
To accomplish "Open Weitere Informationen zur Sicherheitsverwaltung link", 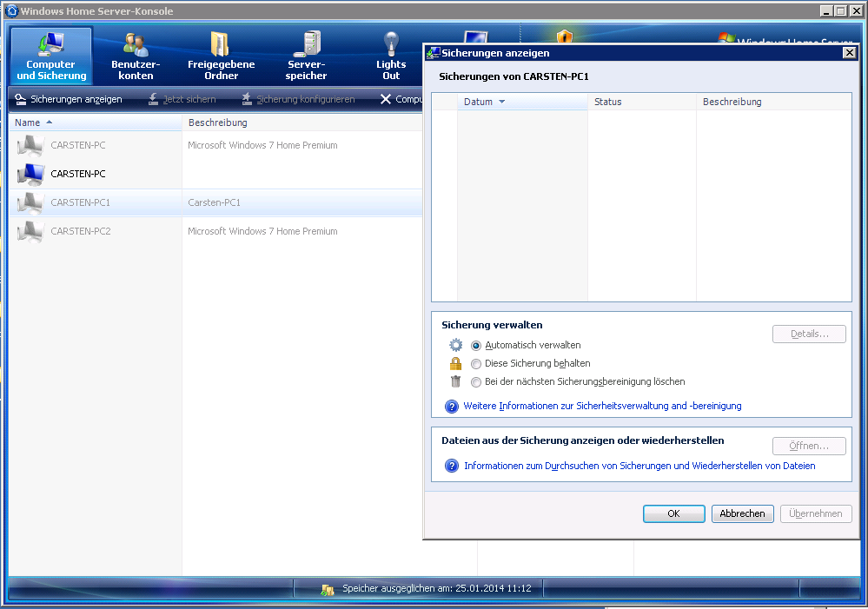I will [602, 406].
